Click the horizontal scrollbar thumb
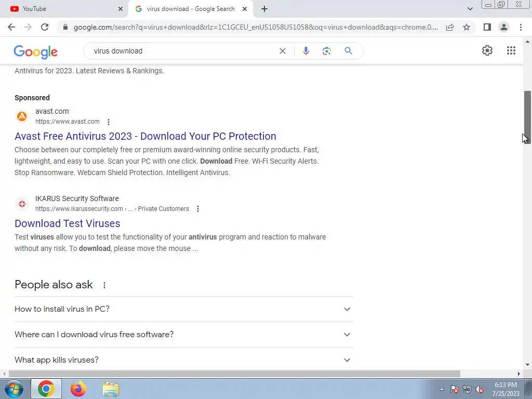Image resolution: width=532 pixels, height=399 pixels. (x=234, y=374)
